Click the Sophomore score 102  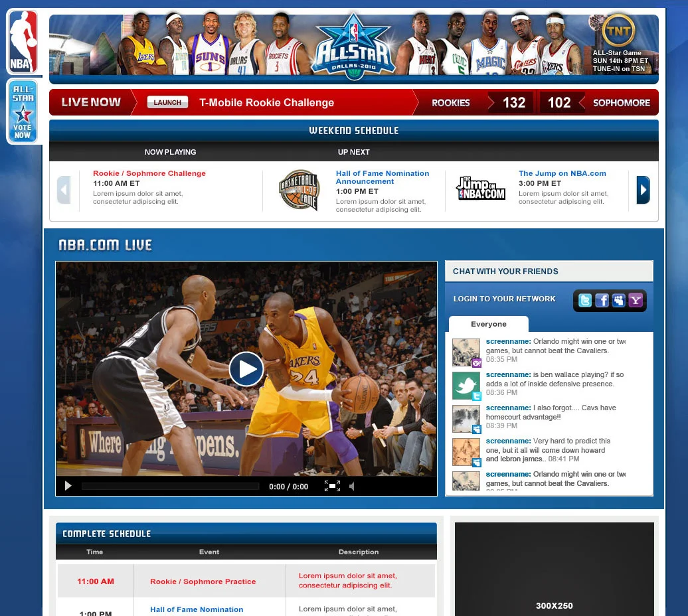tap(559, 103)
